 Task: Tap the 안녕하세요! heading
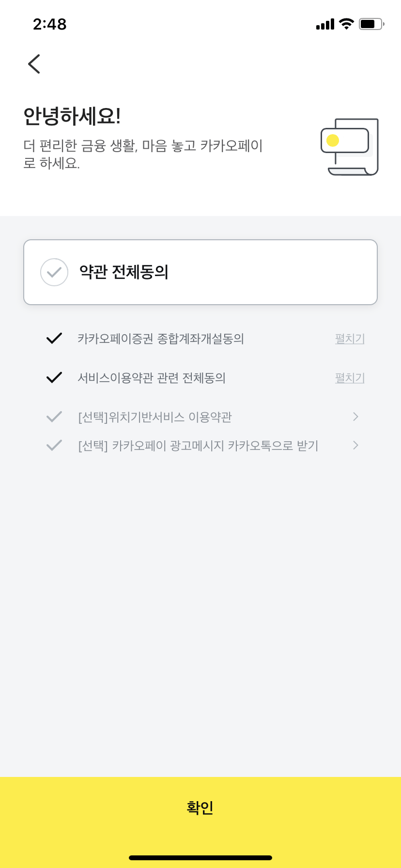pos(72,116)
